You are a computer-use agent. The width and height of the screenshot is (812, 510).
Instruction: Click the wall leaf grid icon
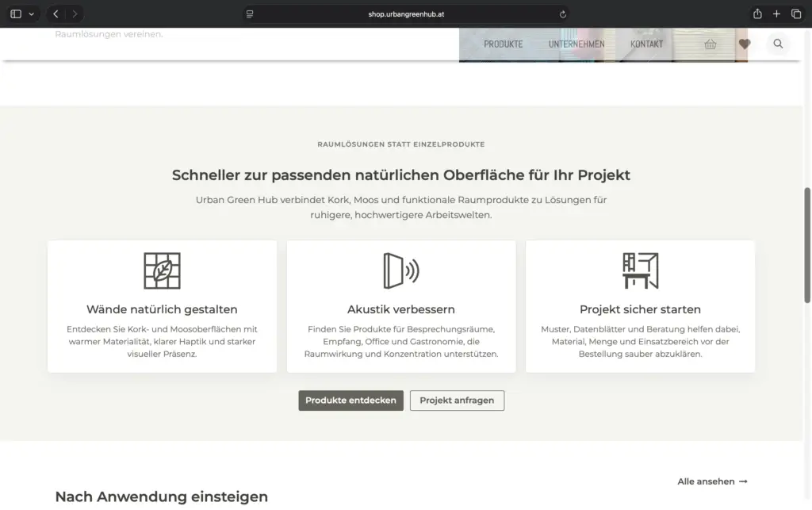162,270
